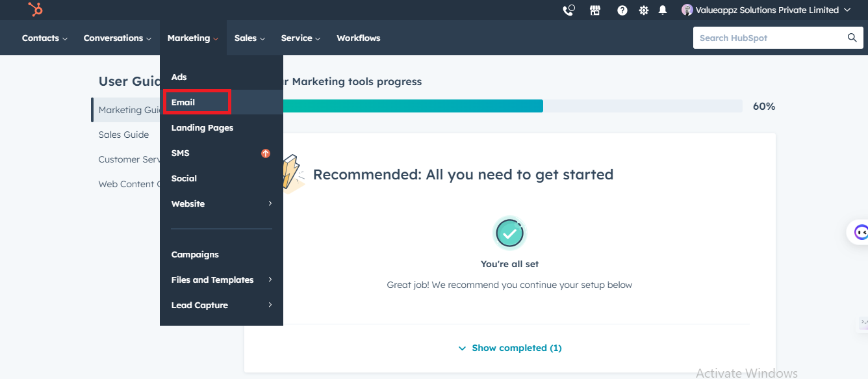Click the search magnifier icon
Screen dimensions: 868x379
(852, 38)
